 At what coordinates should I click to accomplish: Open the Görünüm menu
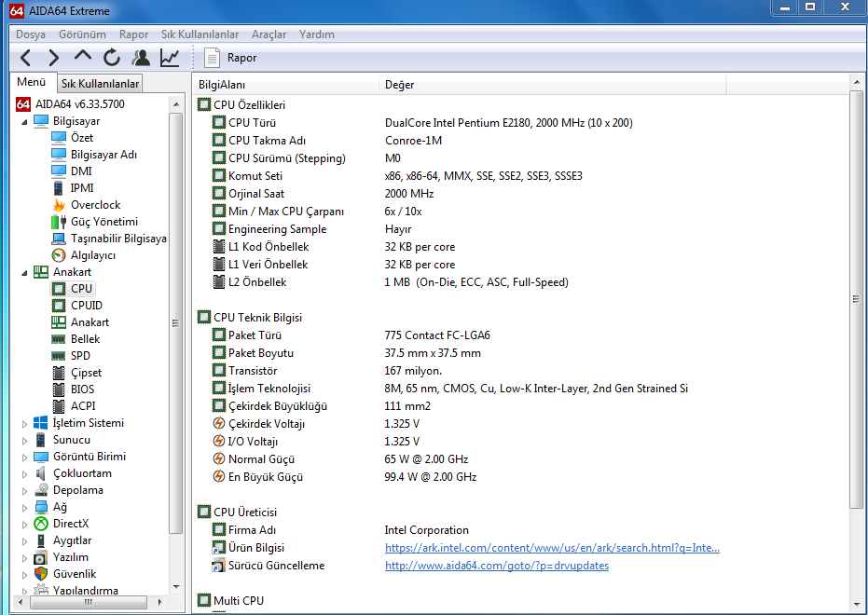(82, 34)
